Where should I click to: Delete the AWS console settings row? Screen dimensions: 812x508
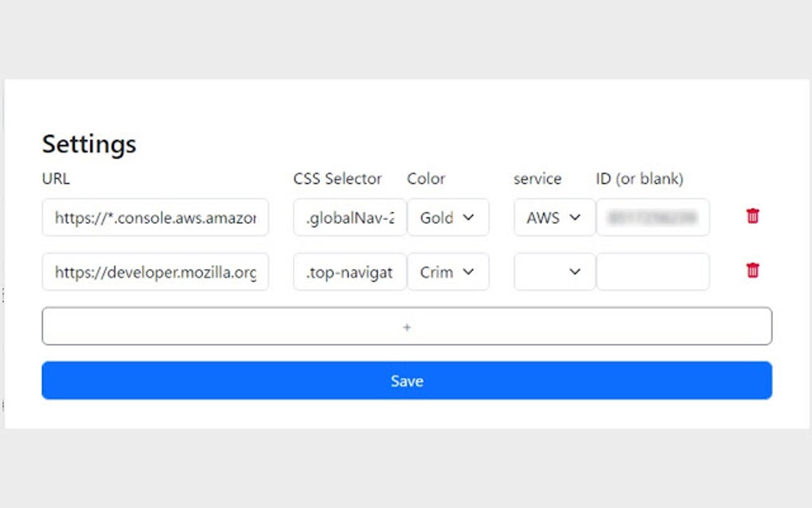[x=752, y=216]
